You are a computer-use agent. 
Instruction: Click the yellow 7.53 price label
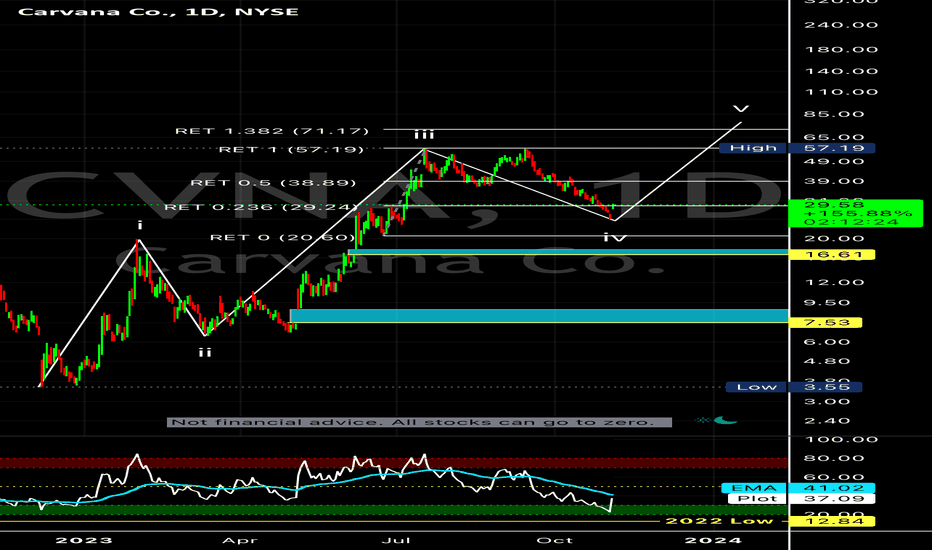(x=825, y=322)
